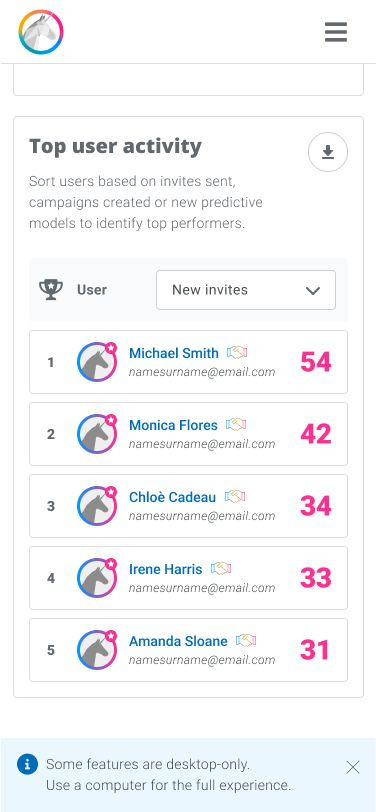Click Monica Flores's handshake icon
The image size is (376, 812).
[236, 425]
